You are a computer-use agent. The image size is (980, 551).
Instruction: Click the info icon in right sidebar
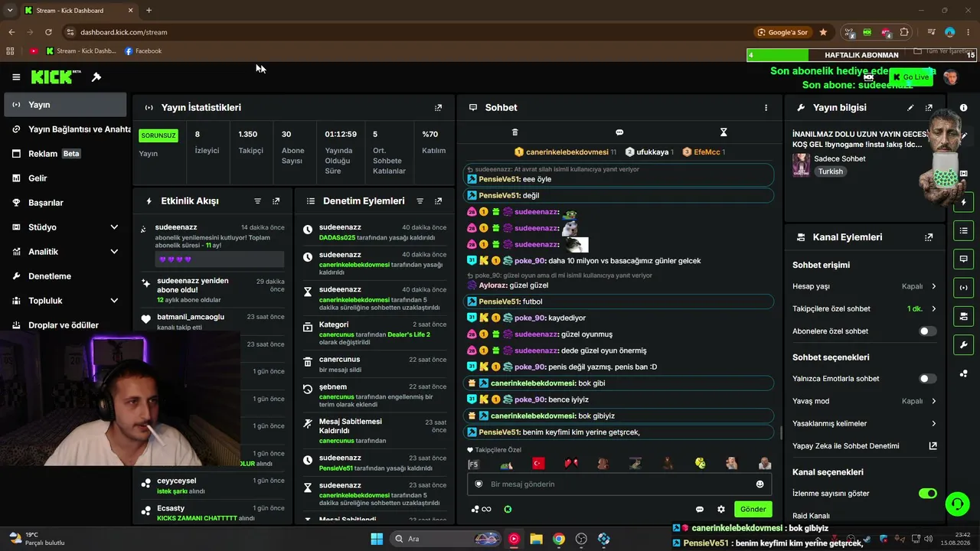pos(963,108)
